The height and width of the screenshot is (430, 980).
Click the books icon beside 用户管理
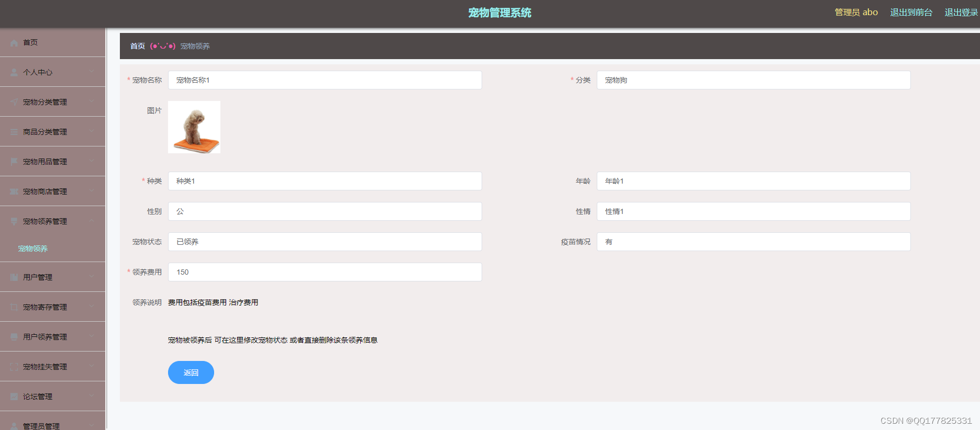click(x=14, y=278)
